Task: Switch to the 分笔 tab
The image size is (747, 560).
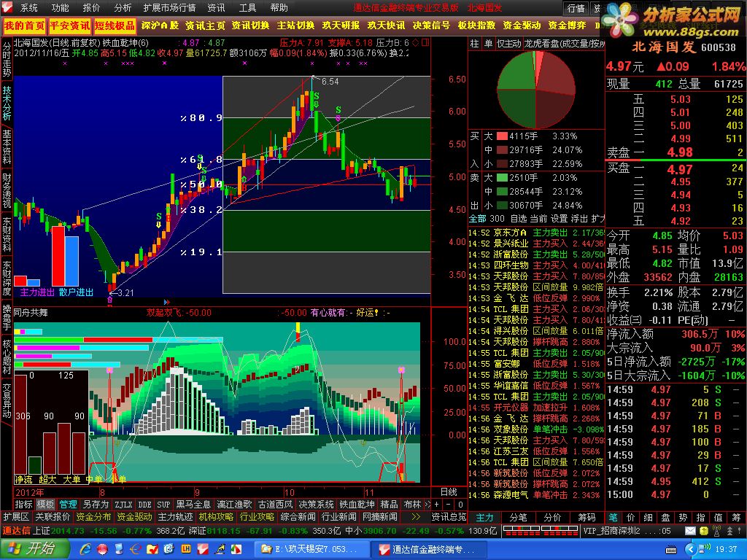Action: [x=519, y=517]
